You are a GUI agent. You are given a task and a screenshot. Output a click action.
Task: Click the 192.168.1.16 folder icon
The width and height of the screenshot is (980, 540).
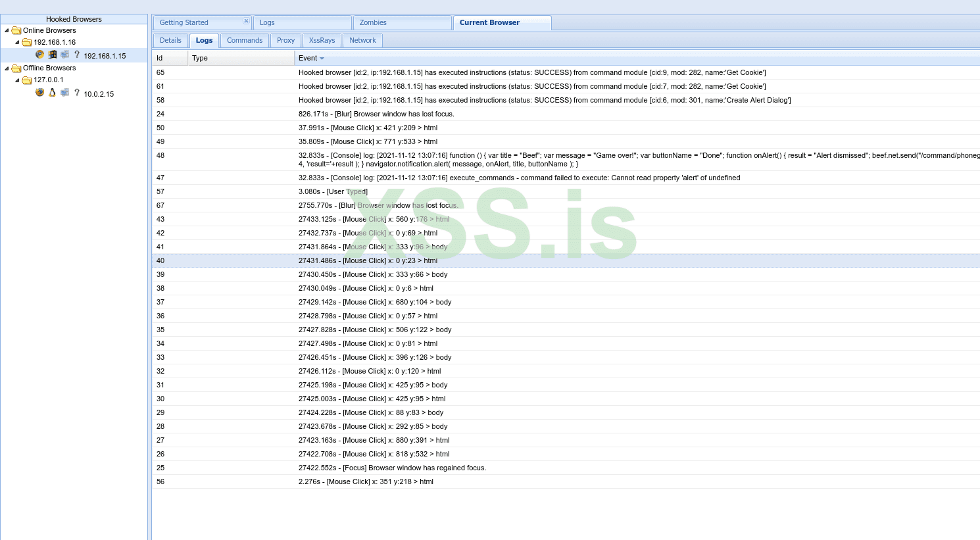(27, 42)
